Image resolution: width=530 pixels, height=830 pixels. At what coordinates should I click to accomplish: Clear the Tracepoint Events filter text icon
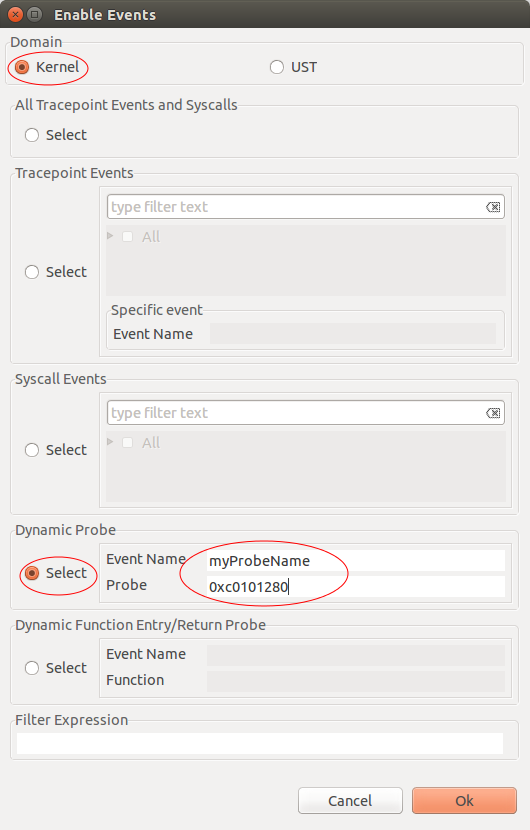click(x=493, y=207)
